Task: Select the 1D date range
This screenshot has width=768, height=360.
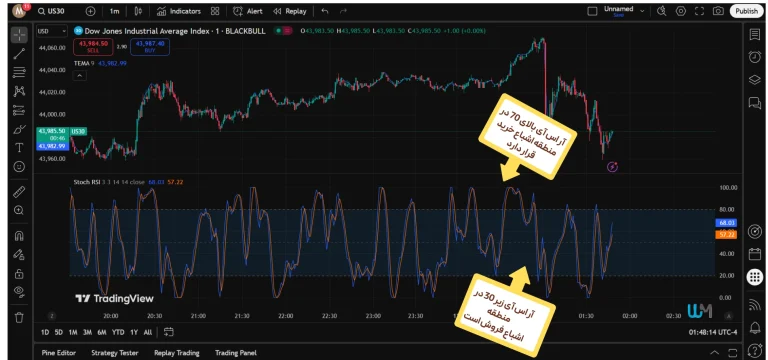Action: (45, 332)
